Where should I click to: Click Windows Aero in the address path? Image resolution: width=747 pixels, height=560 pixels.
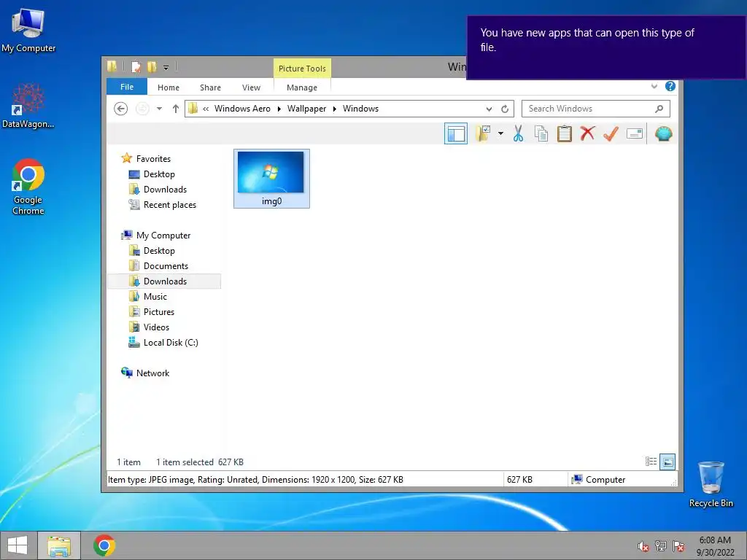242,109
